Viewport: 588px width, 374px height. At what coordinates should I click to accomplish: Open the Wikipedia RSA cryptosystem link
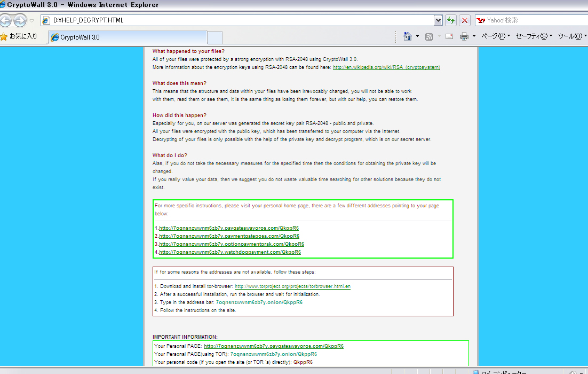(386, 67)
